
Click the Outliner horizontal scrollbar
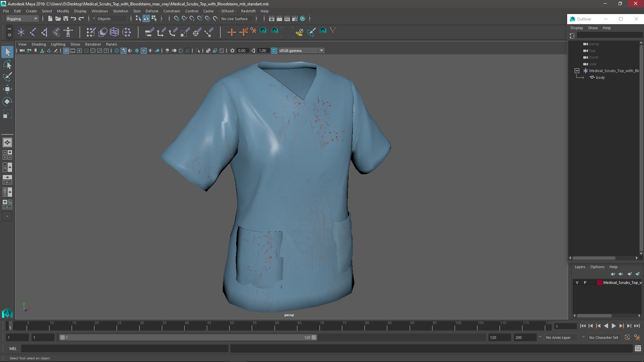(594, 258)
